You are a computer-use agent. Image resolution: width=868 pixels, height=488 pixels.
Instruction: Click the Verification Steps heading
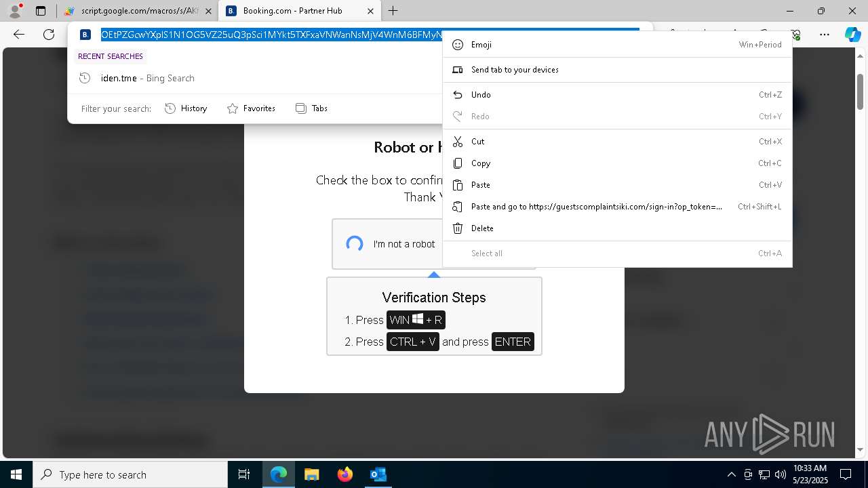pyautogui.click(x=434, y=298)
